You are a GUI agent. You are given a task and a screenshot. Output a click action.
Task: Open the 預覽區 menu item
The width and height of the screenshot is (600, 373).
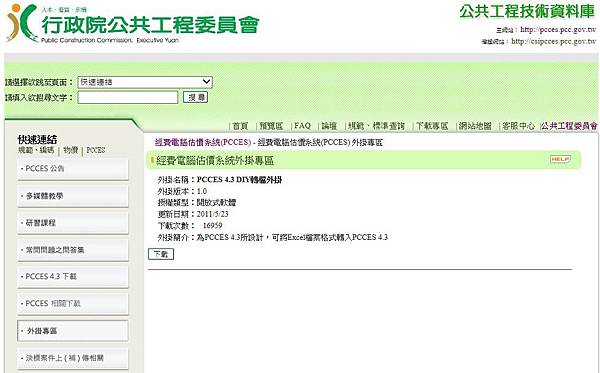point(271,126)
